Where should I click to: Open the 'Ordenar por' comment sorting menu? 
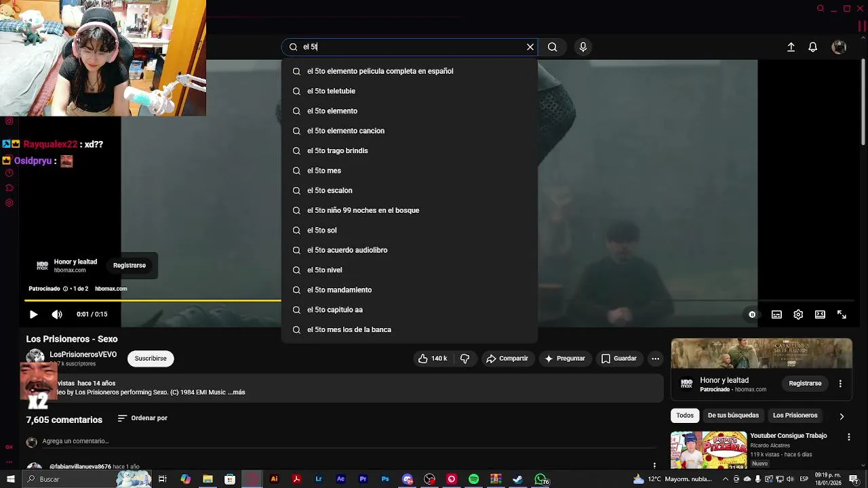tap(142, 418)
